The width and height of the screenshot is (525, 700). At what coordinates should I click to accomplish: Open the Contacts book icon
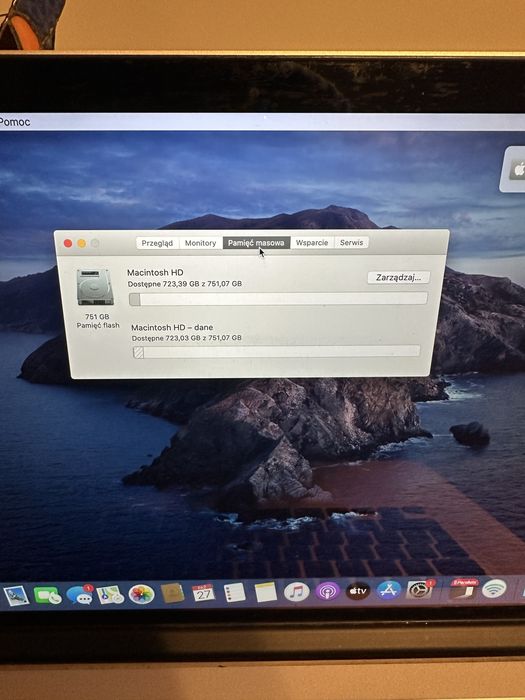click(173, 593)
